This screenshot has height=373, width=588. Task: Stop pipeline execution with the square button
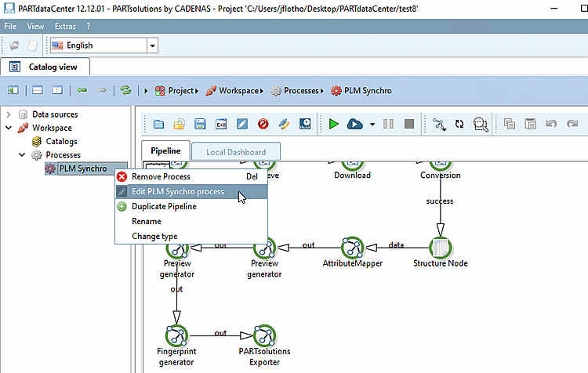point(409,124)
